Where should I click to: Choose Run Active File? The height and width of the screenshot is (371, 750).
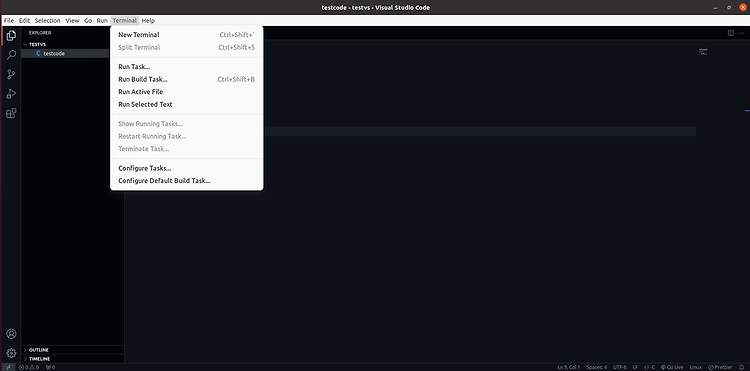tap(187, 92)
